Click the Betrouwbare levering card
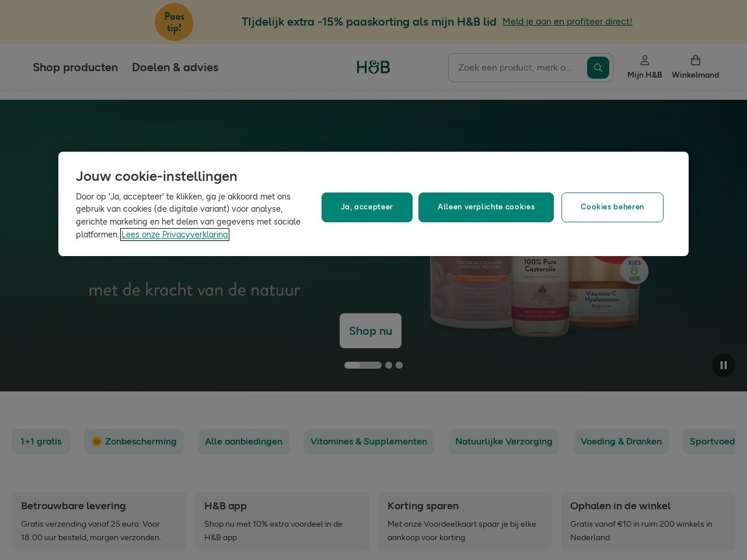 (x=99, y=521)
